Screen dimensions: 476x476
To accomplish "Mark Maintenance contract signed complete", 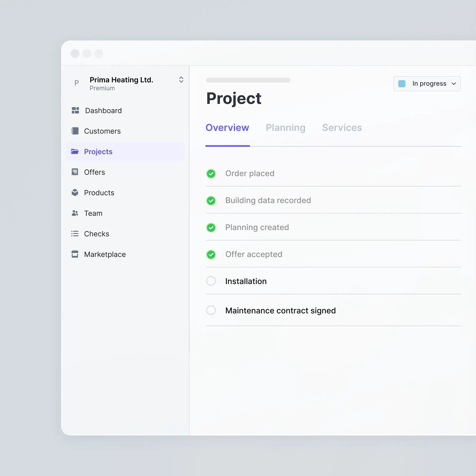I will click(x=211, y=310).
